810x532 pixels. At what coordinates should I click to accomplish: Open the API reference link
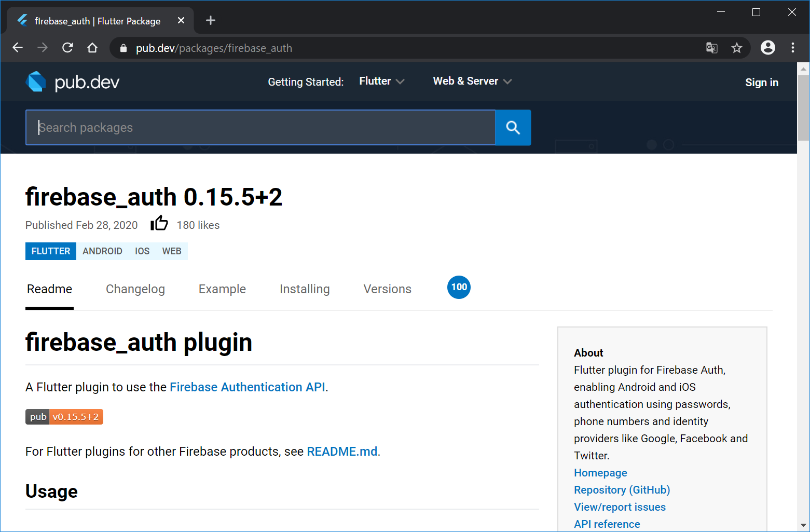(x=607, y=524)
